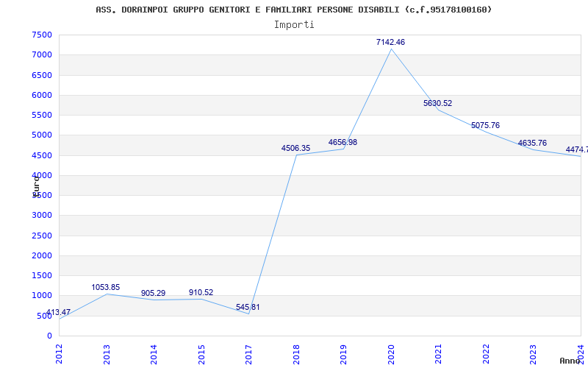
Task: Select the 4635.76 data label
Action: (x=532, y=143)
